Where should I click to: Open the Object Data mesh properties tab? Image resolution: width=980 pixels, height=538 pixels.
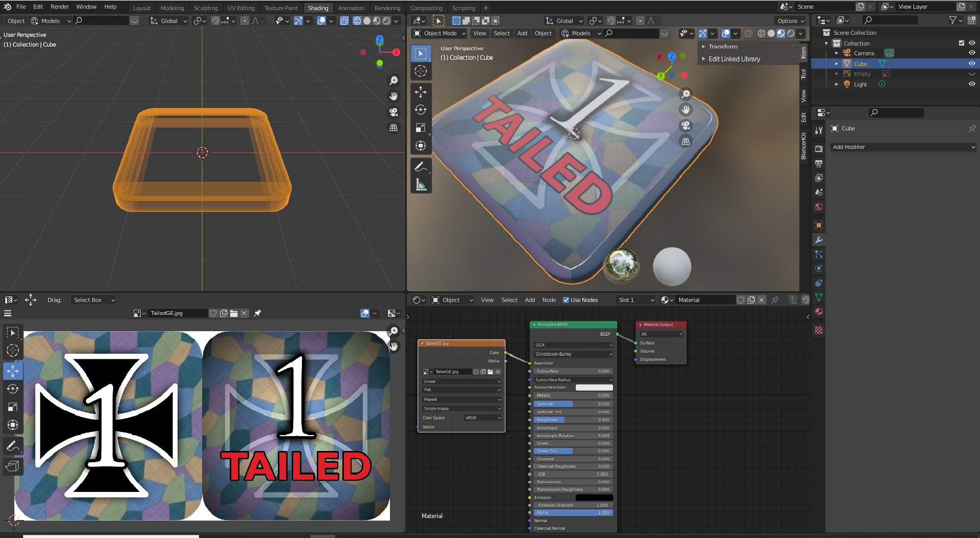819,297
